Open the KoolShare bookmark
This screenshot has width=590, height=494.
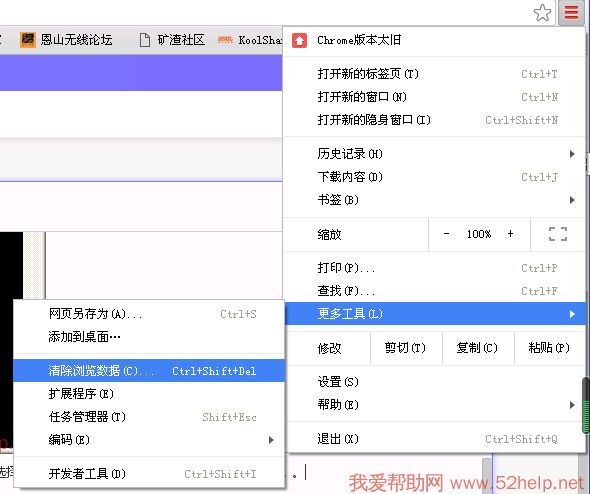click(x=250, y=40)
